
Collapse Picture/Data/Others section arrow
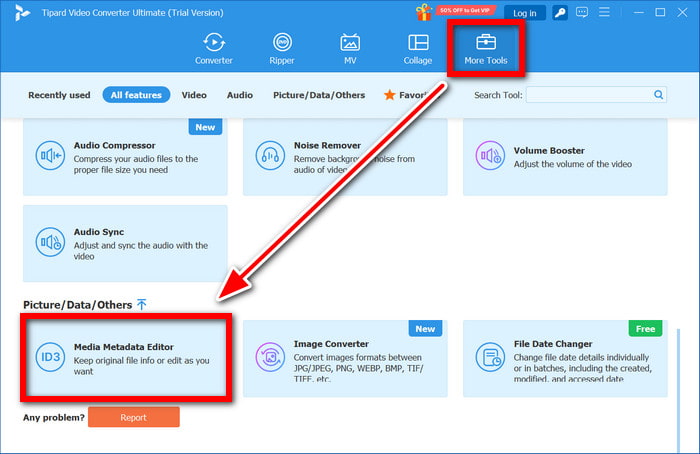(141, 304)
